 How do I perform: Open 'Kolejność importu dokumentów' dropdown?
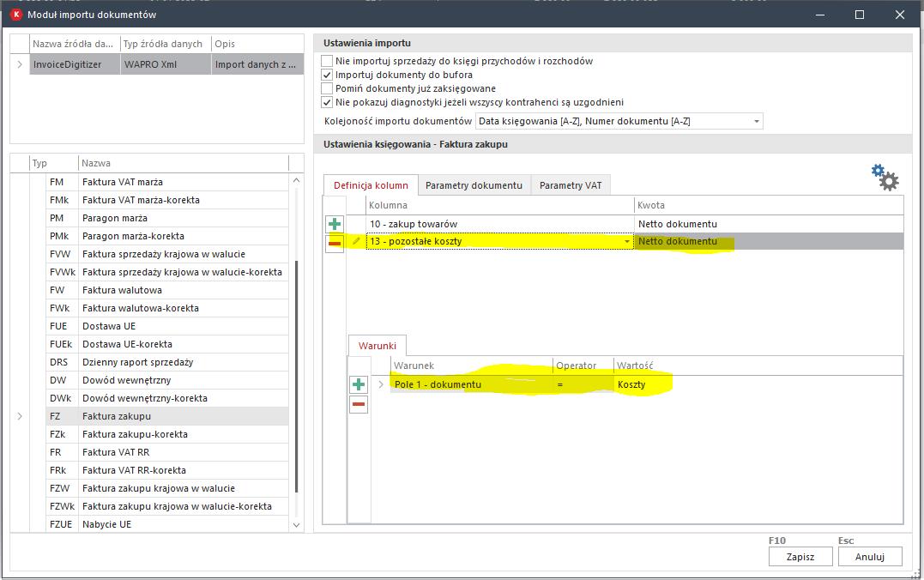coord(756,122)
